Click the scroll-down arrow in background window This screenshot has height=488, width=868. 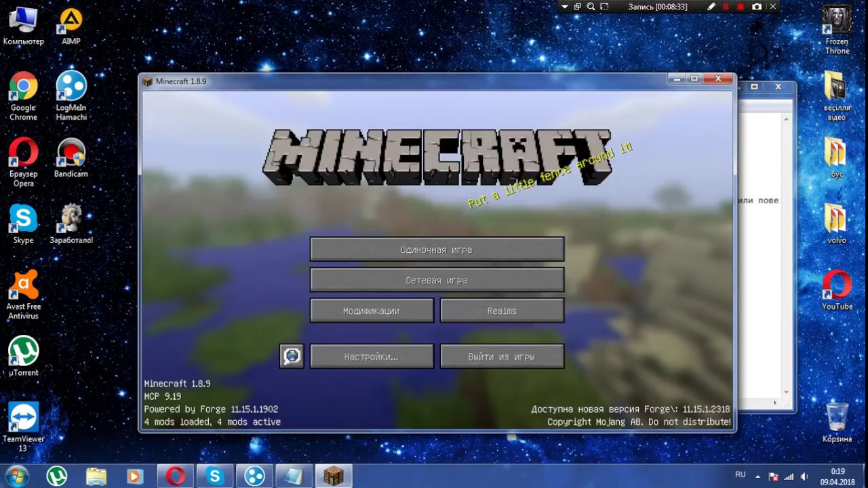tap(787, 392)
